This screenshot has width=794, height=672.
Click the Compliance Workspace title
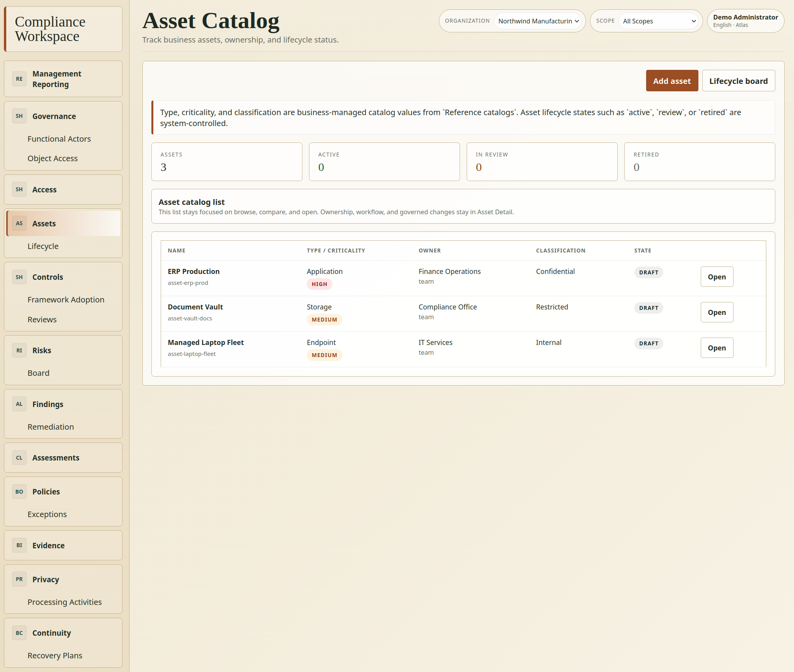(50, 29)
